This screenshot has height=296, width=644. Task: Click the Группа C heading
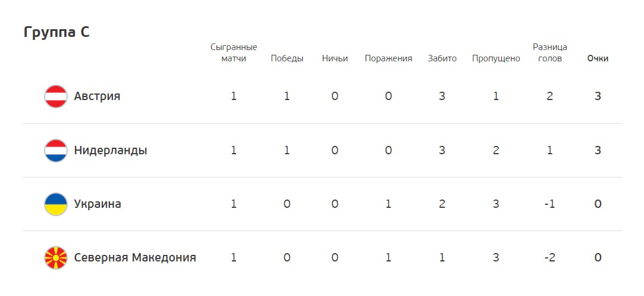pyautogui.click(x=56, y=32)
